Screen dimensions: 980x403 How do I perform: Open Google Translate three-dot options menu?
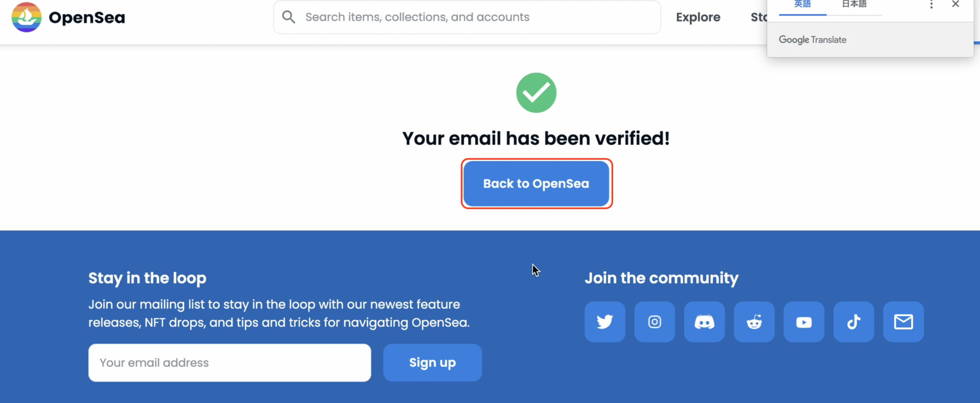(932, 5)
